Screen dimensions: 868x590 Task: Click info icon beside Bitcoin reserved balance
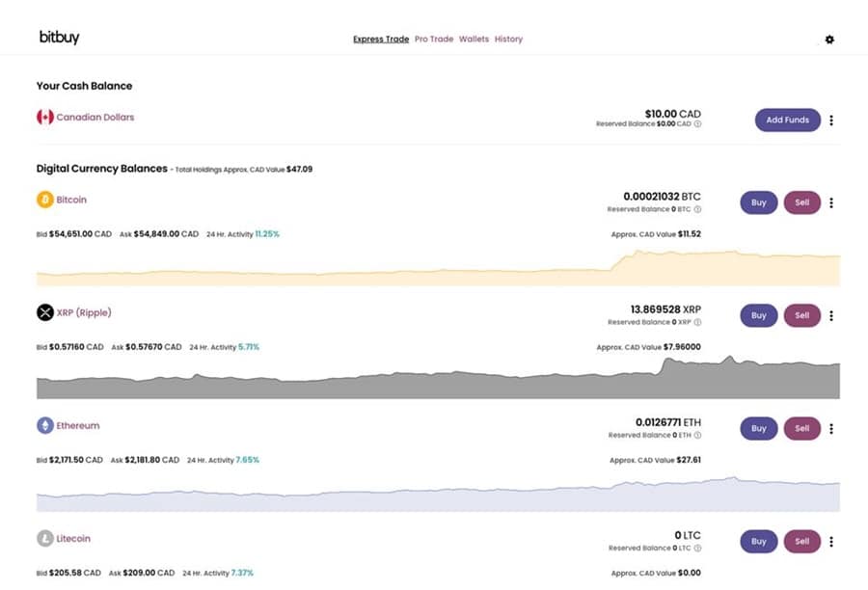click(697, 209)
